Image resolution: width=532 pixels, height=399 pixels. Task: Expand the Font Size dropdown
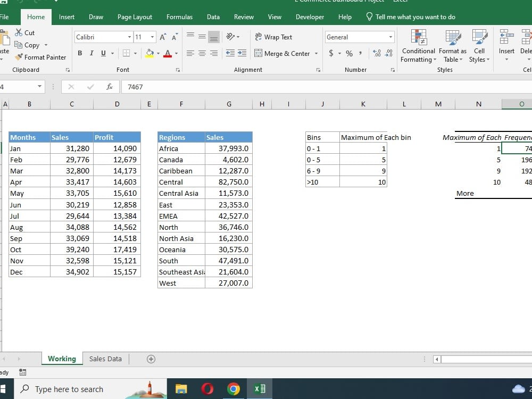pyautogui.click(x=151, y=37)
